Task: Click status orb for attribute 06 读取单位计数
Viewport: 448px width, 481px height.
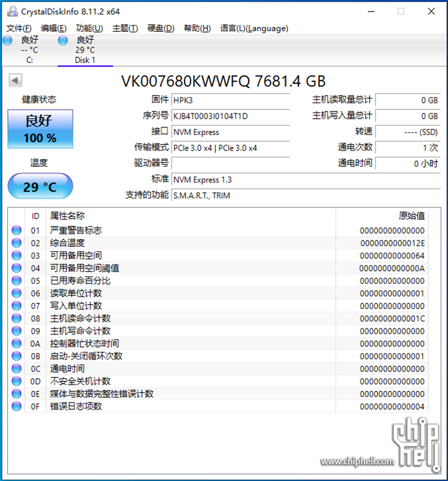Action: (x=17, y=293)
